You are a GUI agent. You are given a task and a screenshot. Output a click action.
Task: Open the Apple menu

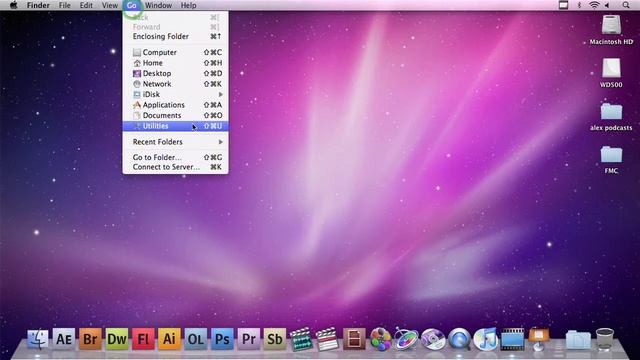pos(13,5)
